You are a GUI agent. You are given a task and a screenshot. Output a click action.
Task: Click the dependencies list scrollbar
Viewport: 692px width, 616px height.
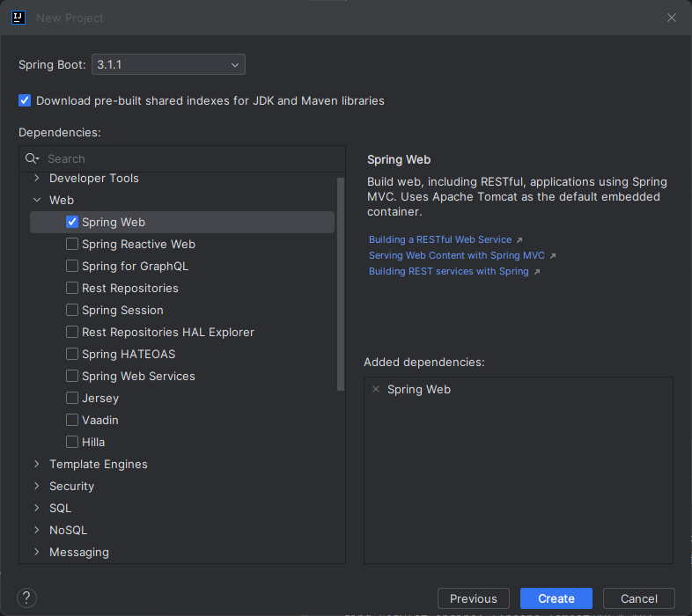point(340,283)
